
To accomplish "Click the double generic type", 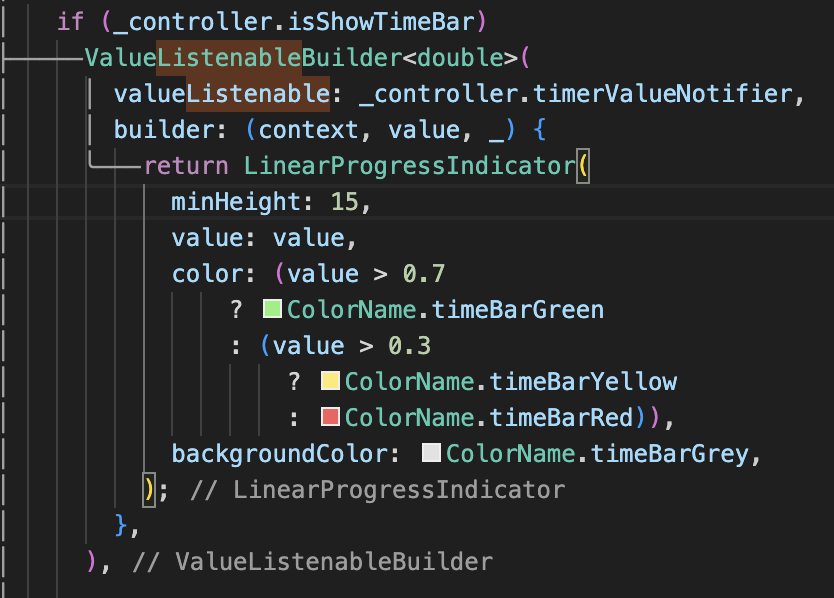I will click(x=460, y=57).
